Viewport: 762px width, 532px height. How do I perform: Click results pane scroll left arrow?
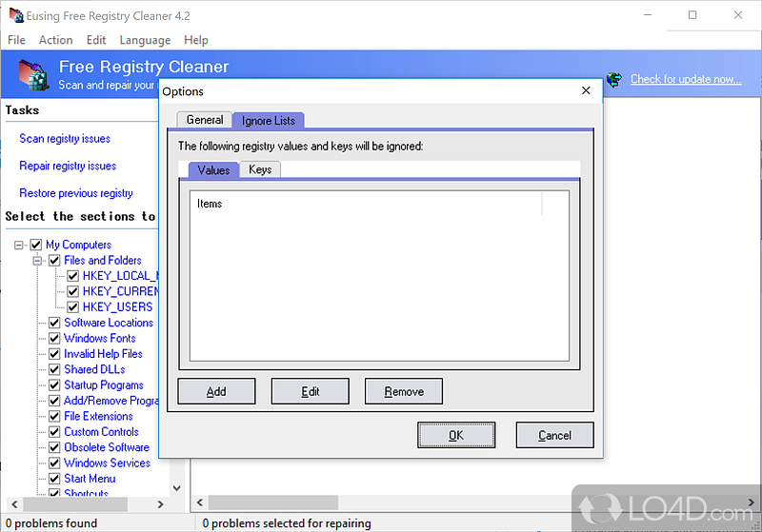coord(200,502)
